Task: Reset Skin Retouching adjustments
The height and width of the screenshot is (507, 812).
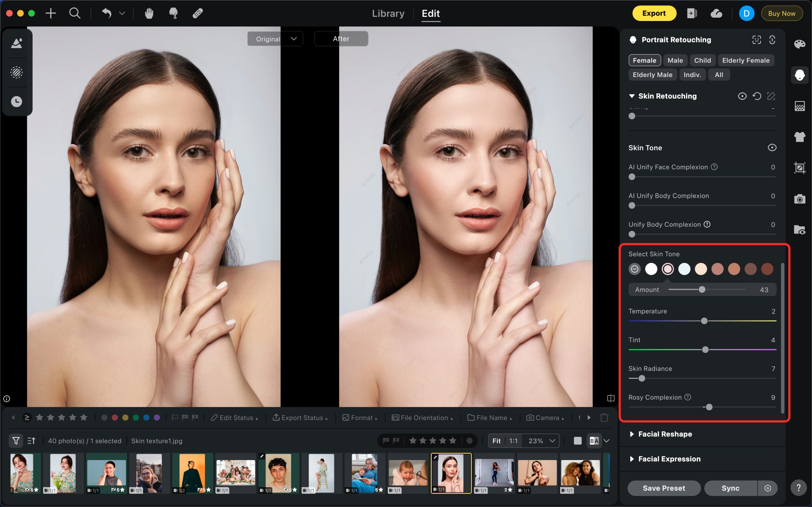Action: 757,96
